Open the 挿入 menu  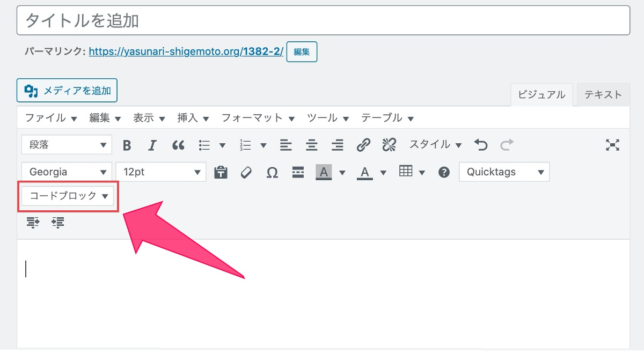(193, 118)
